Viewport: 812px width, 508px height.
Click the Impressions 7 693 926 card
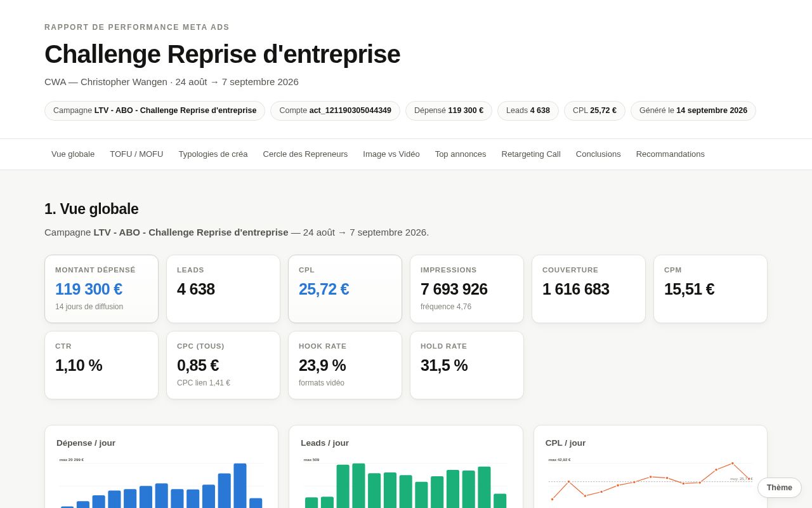tap(467, 289)
